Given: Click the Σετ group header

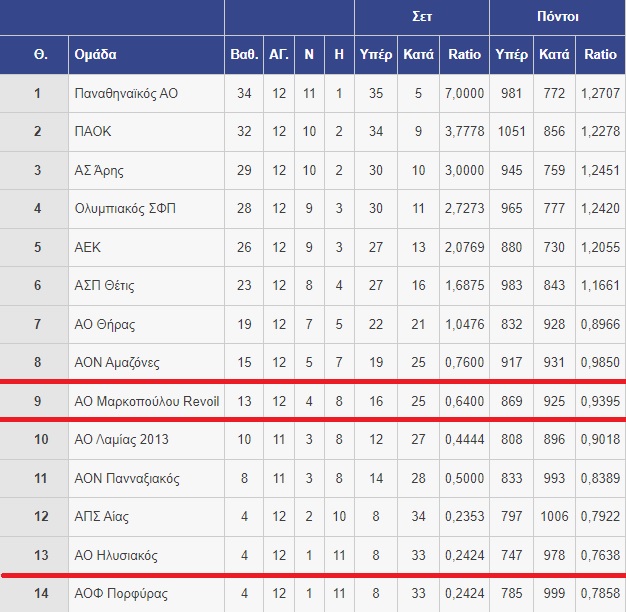Looking at the screenshot, I should pos(422,16).
